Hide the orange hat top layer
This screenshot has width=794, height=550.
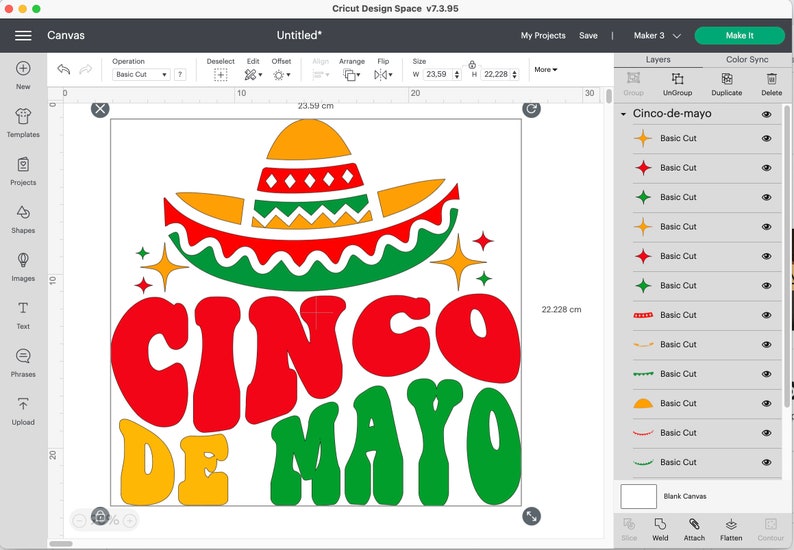[767, 403]
